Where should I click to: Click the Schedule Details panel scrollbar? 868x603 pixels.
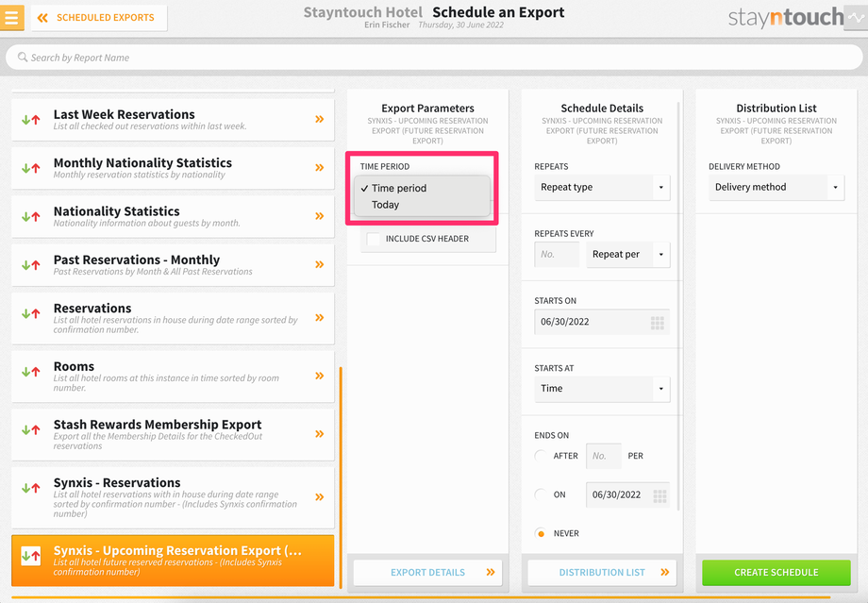click(x=678, y=305)
